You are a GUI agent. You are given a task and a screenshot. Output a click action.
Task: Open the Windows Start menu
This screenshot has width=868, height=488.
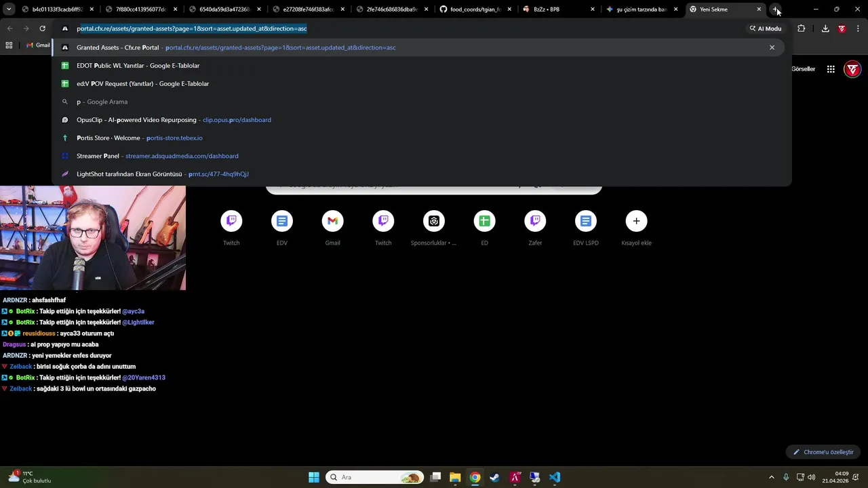pyautogui.click(x=314, y=477)
